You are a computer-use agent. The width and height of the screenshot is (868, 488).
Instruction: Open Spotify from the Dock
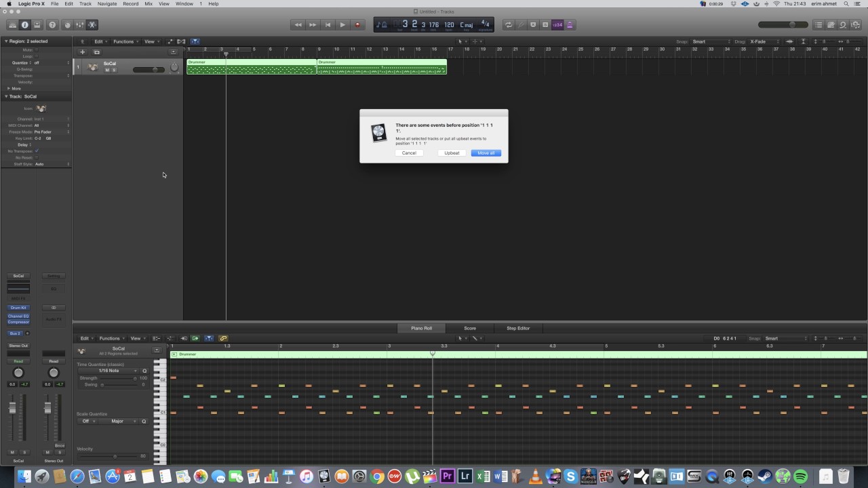pyautogui.click(x=800, y=476)
